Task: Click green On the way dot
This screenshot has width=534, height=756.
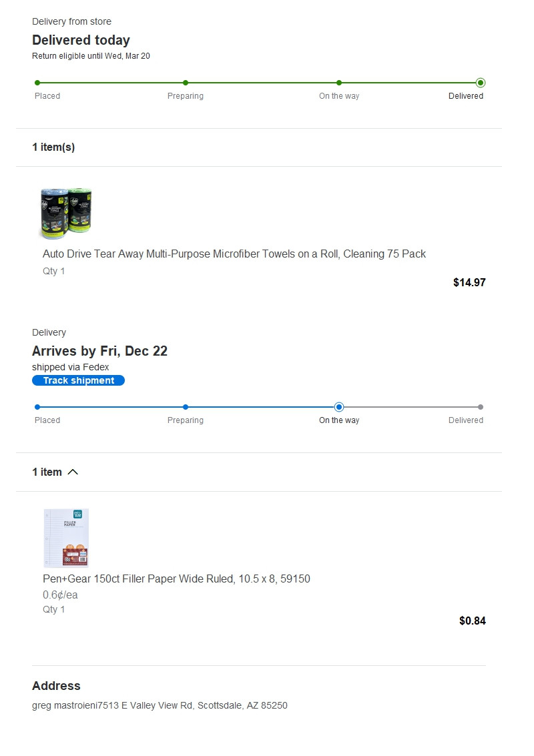Action: (339, 83)
